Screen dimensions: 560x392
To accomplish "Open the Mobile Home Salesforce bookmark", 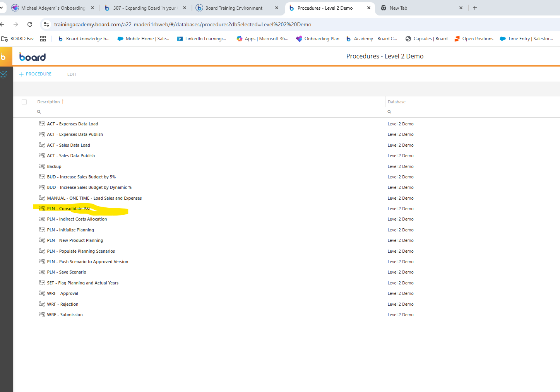I will [143, 39].
